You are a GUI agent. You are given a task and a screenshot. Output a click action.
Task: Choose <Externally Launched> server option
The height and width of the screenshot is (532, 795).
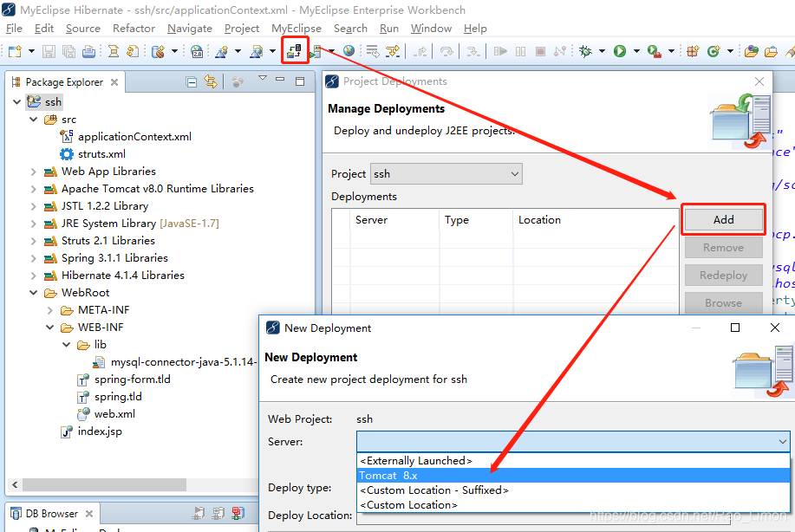pos(573,461)
